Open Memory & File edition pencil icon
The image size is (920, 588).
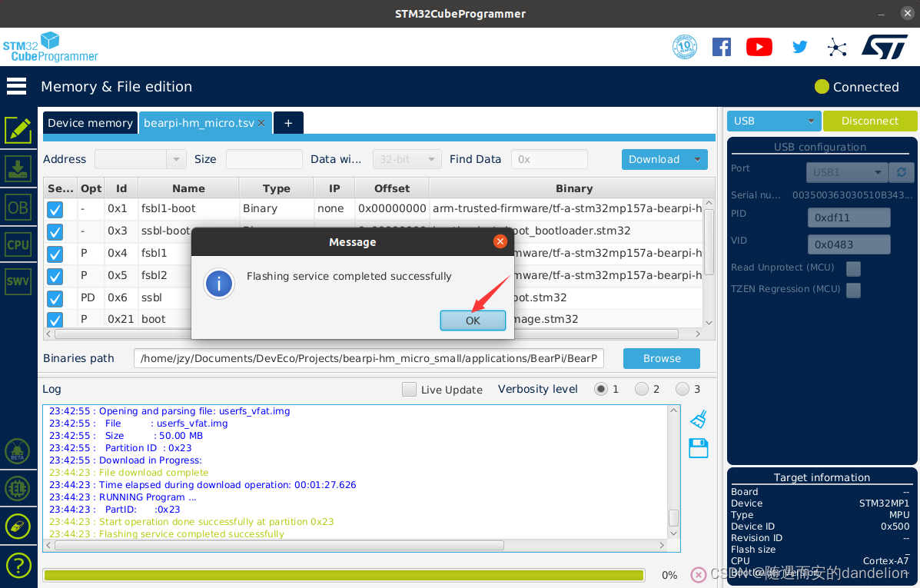18,130
